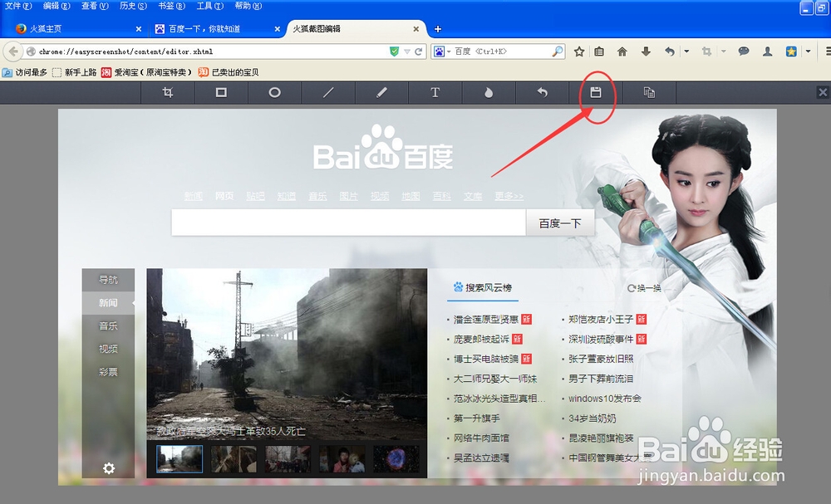Click the back navigation button
Screen dimensions: 831x504
point(13,51)
